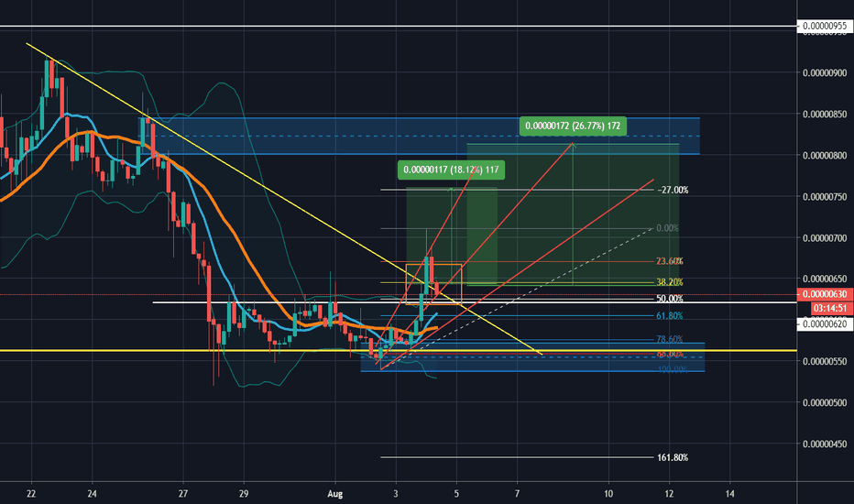Click date 22 on the time axis
This screenshot has width=854, height=504.
[x=31, y=494]
